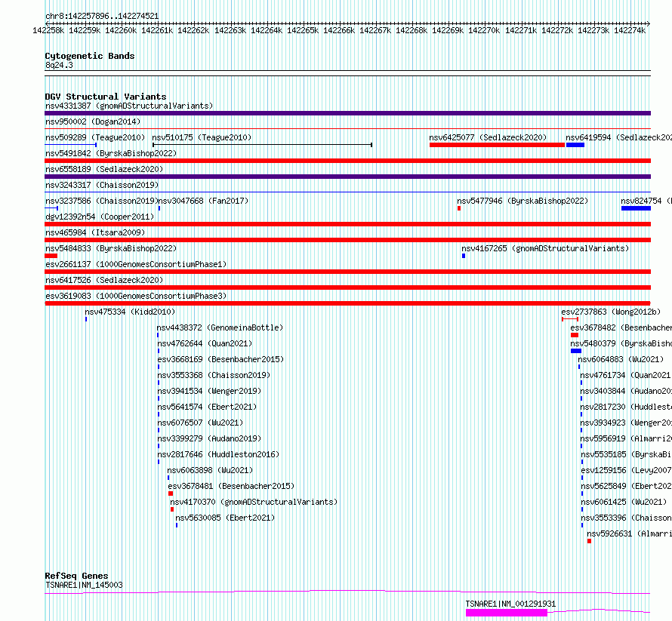
Task: Select esv2737863 (Wong2012b) label
Action: (x=611, y=312)
